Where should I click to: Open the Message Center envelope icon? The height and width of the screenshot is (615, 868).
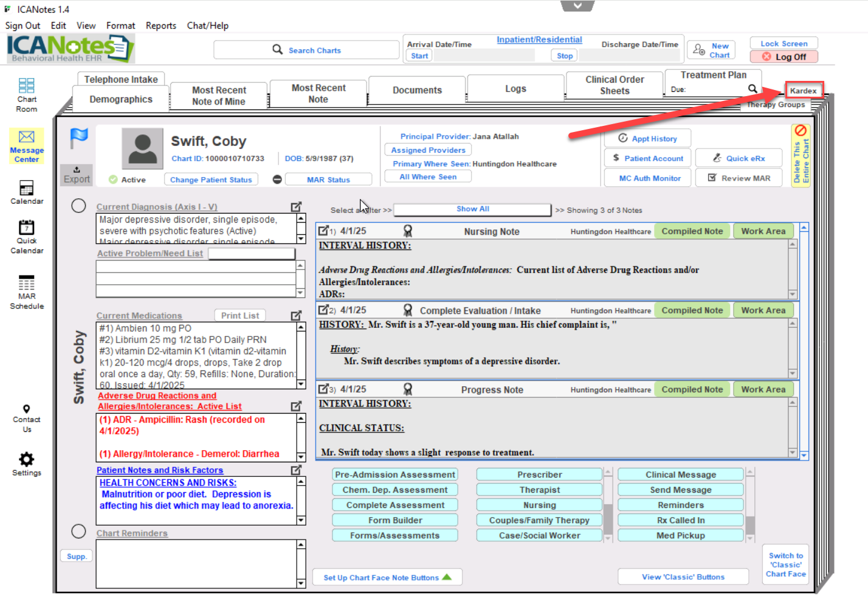[27, 137]
